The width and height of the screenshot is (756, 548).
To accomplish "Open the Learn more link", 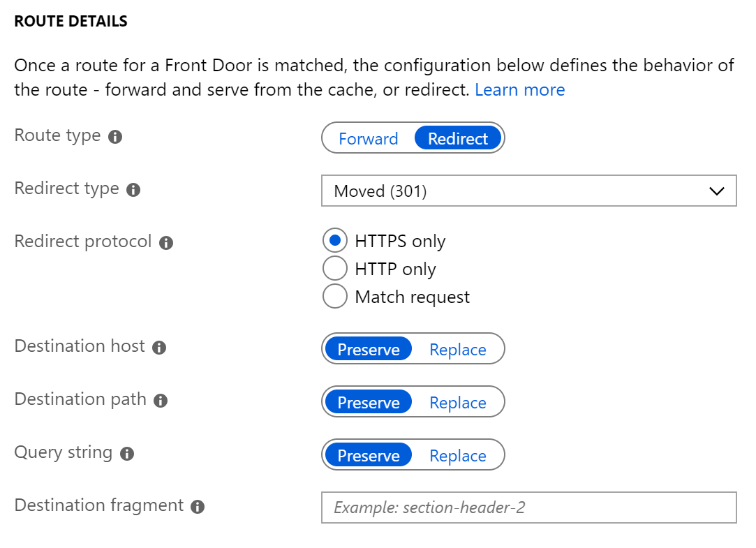I will (519, 89).
